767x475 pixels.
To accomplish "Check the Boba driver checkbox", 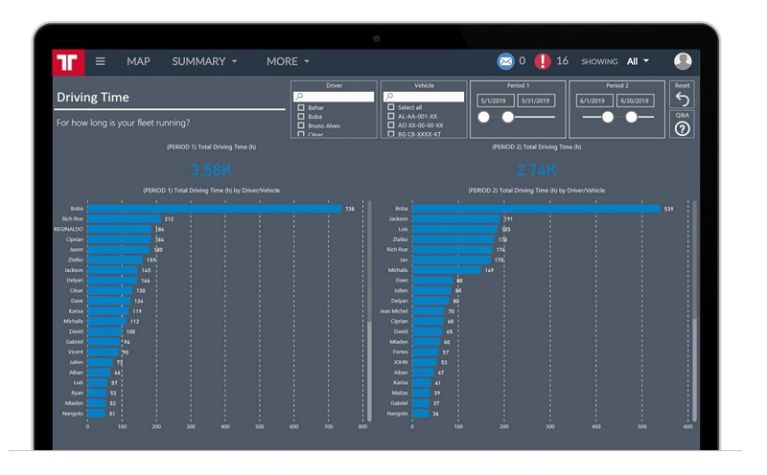I will click(x=301, y=116).
